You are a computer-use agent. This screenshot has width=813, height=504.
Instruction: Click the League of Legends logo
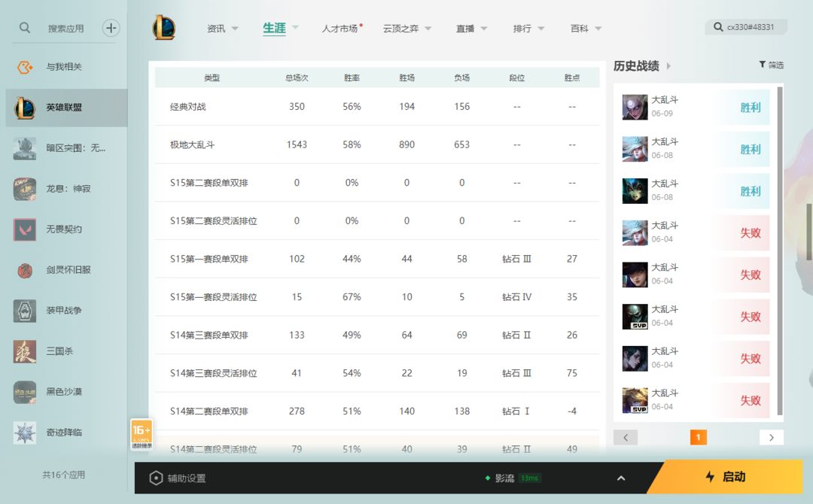pos(164,28)
